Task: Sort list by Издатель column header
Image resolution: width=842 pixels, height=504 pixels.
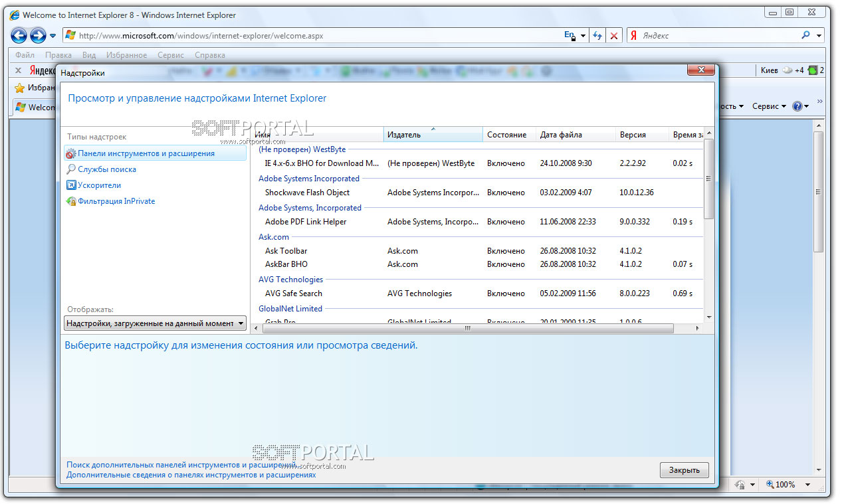Action: tap(433, 135)
